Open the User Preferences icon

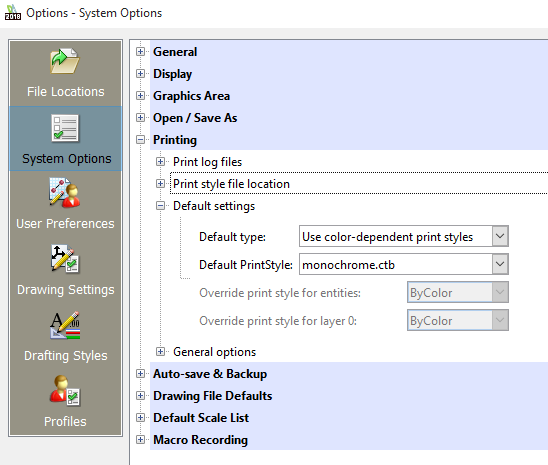point(65,193)
